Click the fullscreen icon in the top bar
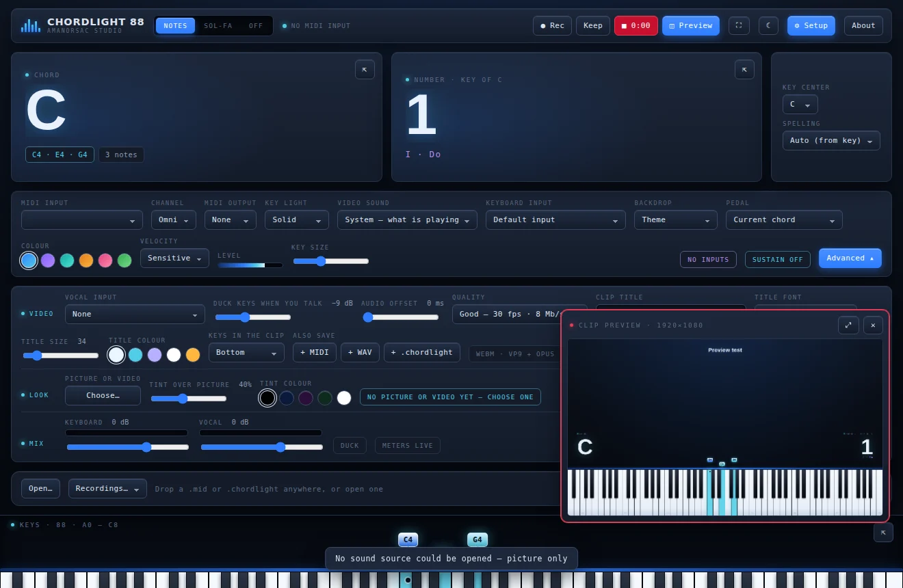903x588 pixels. click(739, 26)
